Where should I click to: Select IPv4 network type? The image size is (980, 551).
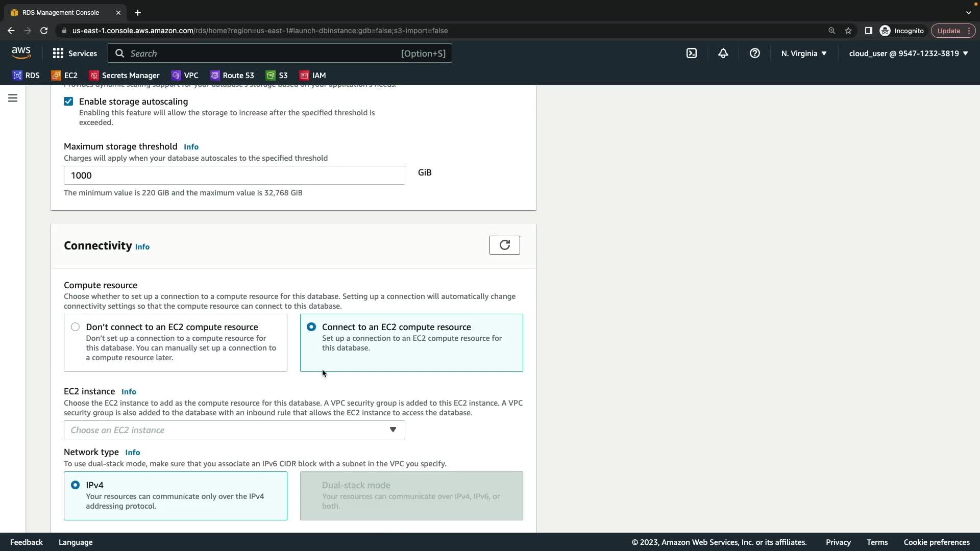click(x=76, y=485)
